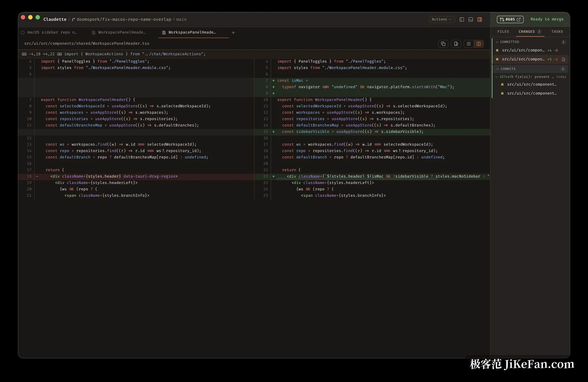Open the macOS sidebar repo n… tab
The width and height of the screenshot is (588, 382).
click(x=49, y=32)
